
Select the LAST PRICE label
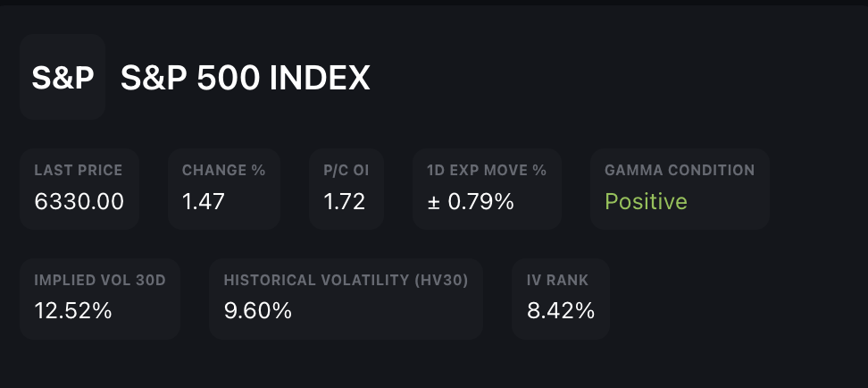pyautogui.click(x=79, y=170)
